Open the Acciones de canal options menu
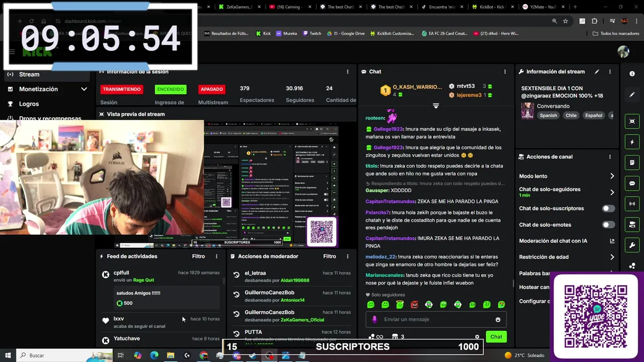Viewport: 644px width, 362px height. point(610,157)
